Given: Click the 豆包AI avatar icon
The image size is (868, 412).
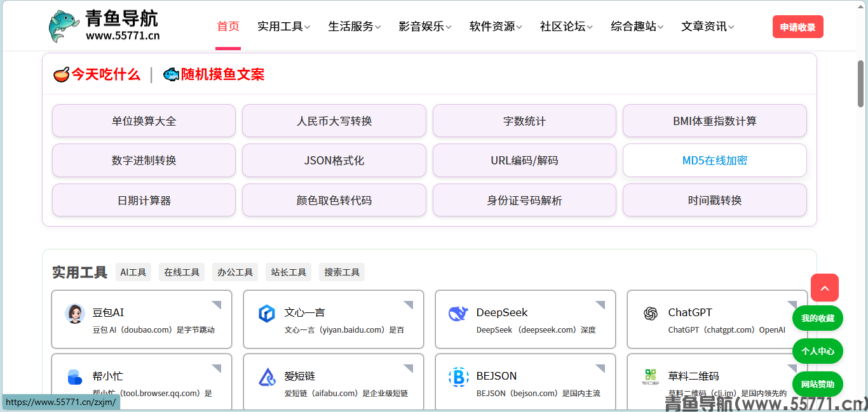Looking at the screenshot, I should [75, 314].
